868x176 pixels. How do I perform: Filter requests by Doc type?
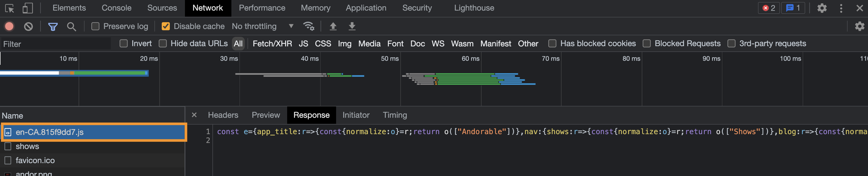click(x=418, y=43)
